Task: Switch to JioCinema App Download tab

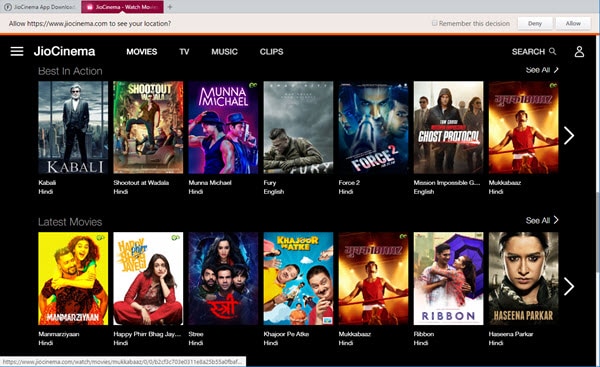Action: point(41,7)
